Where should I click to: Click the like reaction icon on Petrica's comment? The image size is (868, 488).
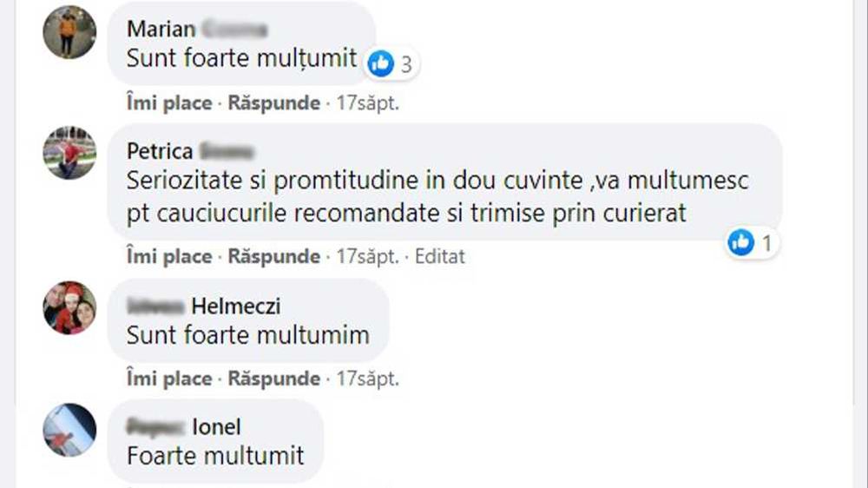[x=740, y=243]
